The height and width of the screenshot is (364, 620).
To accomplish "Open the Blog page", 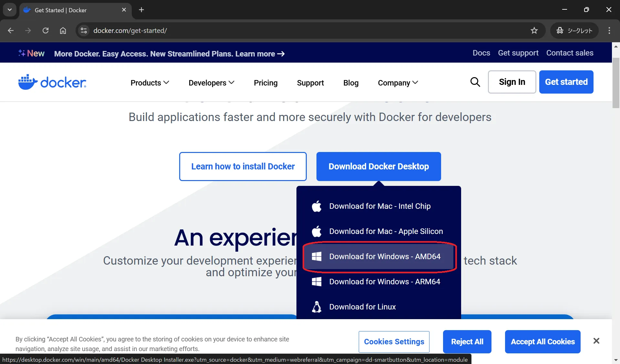I will click(351, 83).
